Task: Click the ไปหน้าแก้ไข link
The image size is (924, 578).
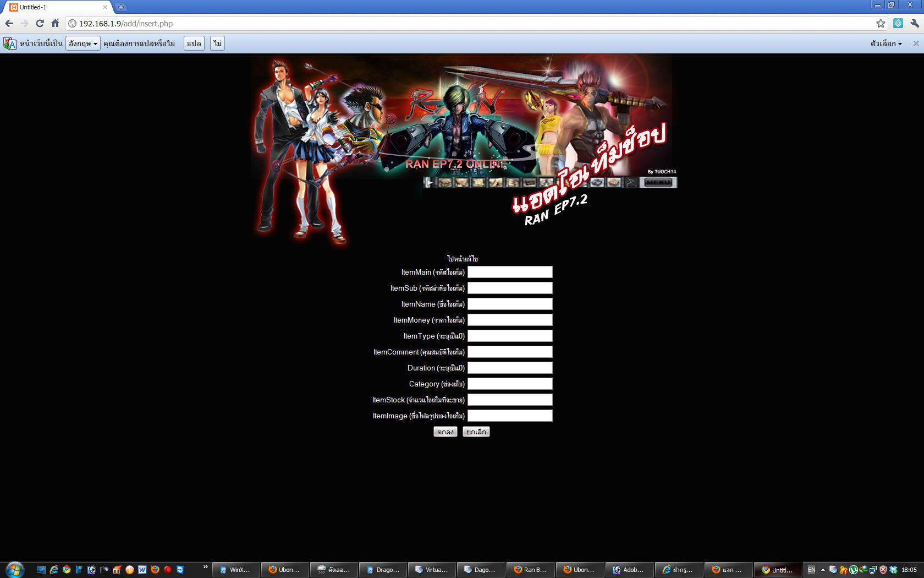Action: (x=463, y=259)
